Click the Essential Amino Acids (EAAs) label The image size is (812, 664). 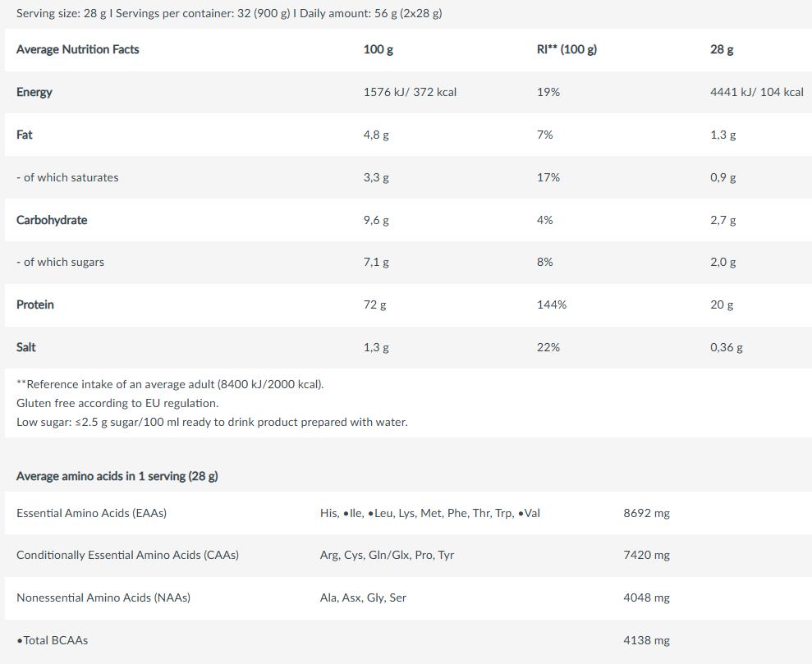(92, 514)
